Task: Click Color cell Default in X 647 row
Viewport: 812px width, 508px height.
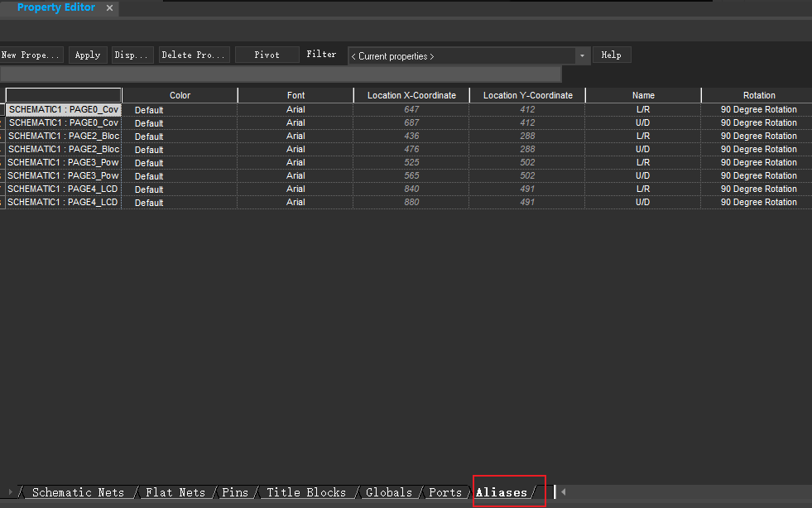Action: [x=180, y=110]
